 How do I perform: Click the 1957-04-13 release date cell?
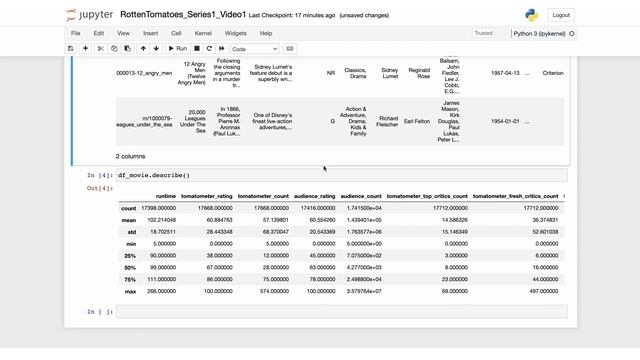click(505, 73)
